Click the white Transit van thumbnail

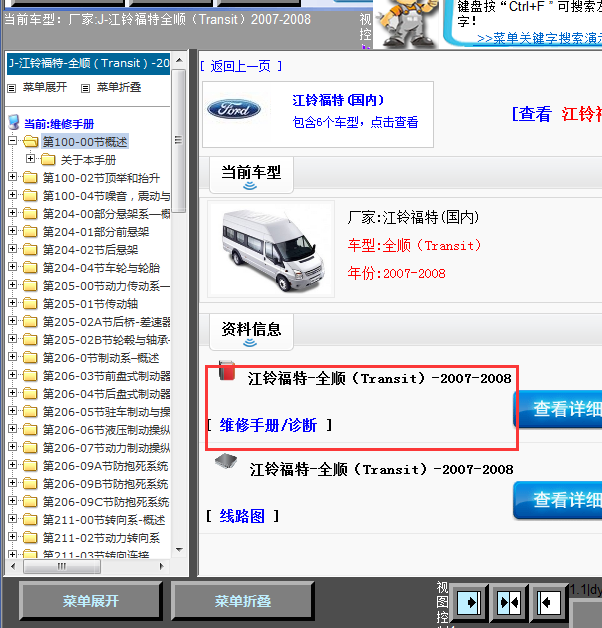pyautogui.click(x=271, y=249)
